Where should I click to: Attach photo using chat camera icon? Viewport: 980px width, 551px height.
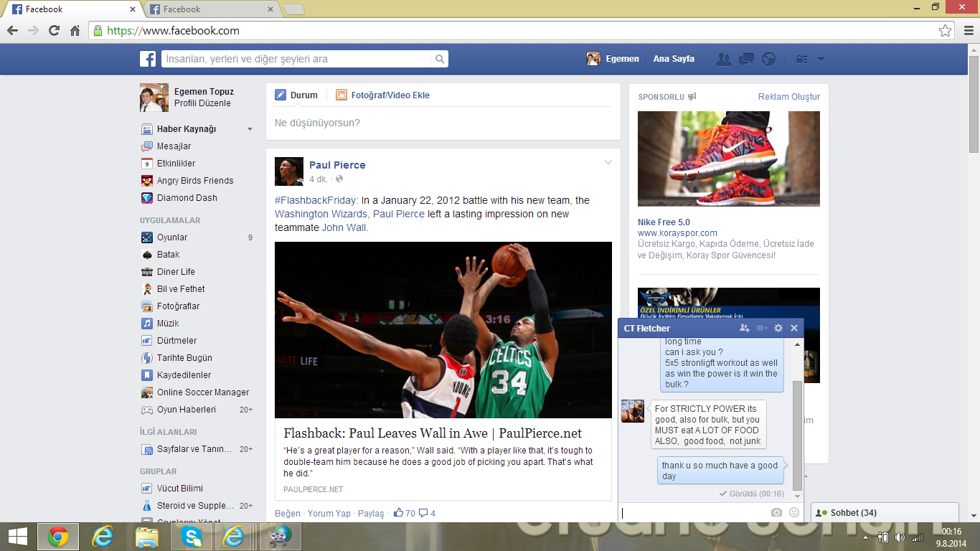point(776,512)
